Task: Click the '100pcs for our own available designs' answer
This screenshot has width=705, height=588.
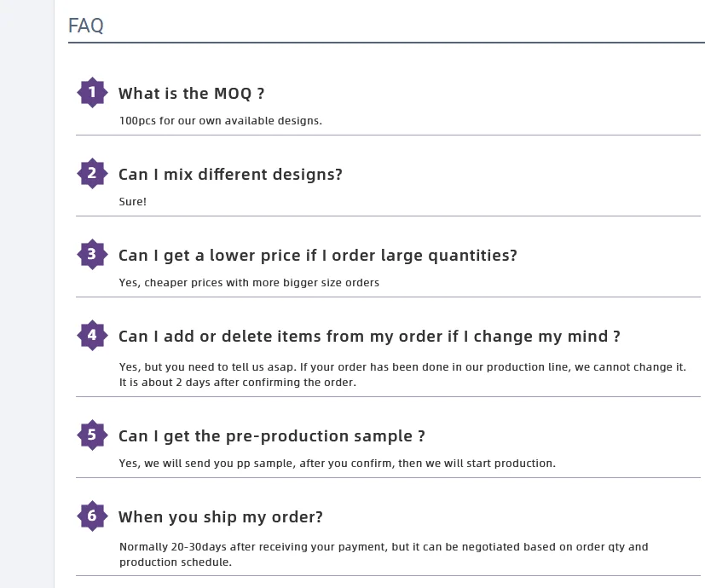Action: pyautogui.click(x=221, y=121)
